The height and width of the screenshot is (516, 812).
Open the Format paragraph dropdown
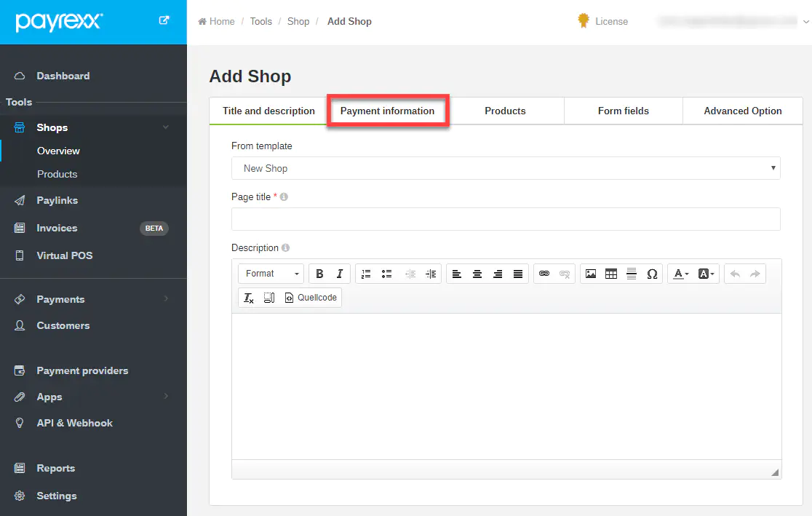[x=273, y=274]
